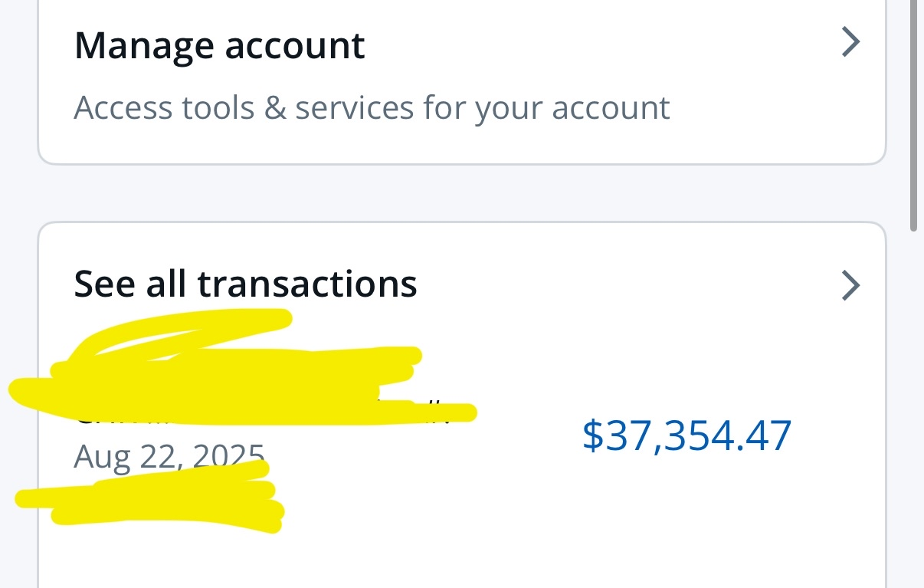Click the gray gap between the two cards
Image resolution: width=924 pixels, height=588 pixels.
coord(460,193)
